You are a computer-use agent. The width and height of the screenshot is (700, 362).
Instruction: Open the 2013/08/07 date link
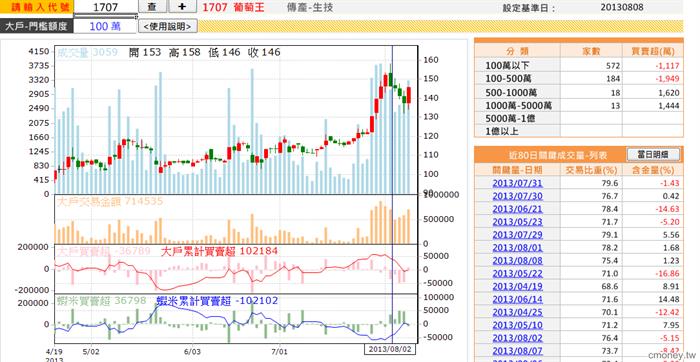click(x=517, y=351)
